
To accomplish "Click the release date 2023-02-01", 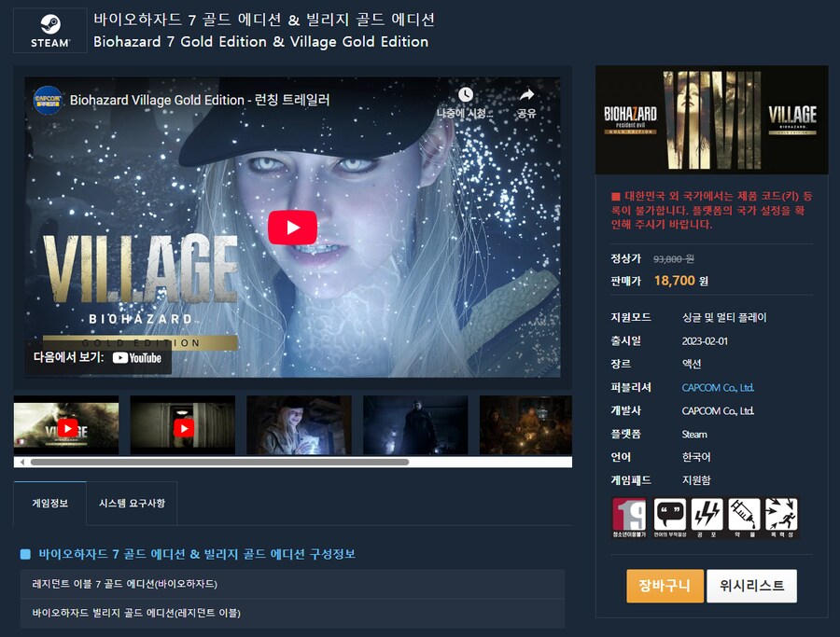I will pos(705,341).
